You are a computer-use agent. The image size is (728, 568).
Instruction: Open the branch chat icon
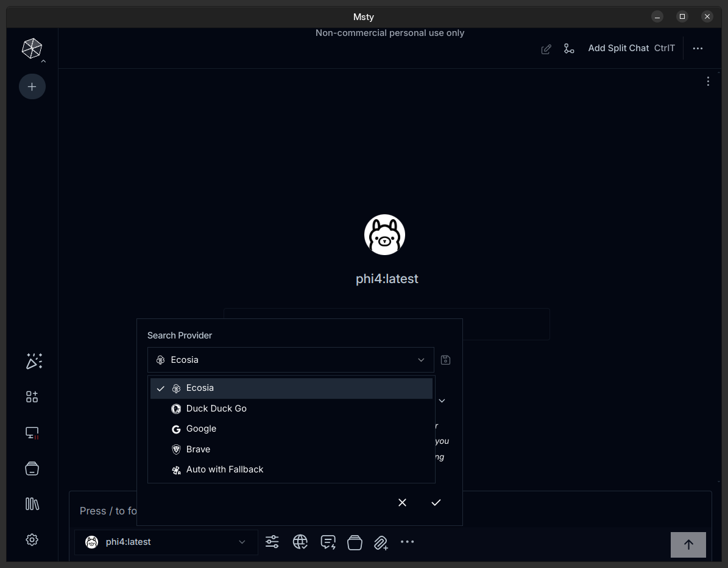point(569,49)
